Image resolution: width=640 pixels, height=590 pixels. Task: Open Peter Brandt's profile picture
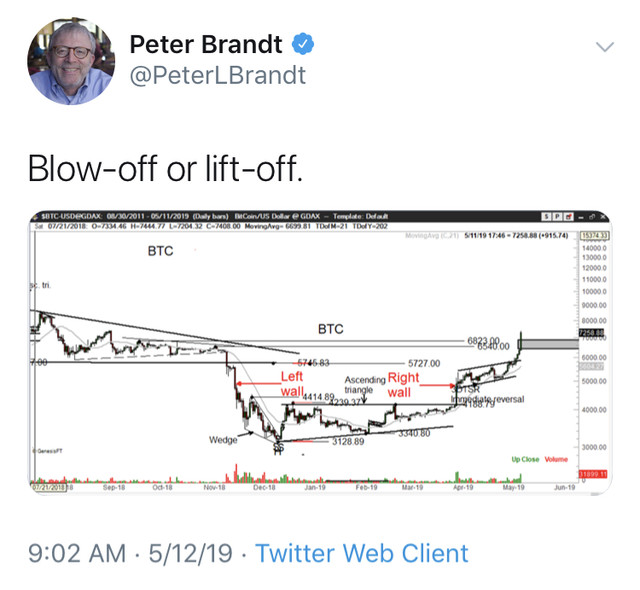pyautogui.click(x=71, y=61)
